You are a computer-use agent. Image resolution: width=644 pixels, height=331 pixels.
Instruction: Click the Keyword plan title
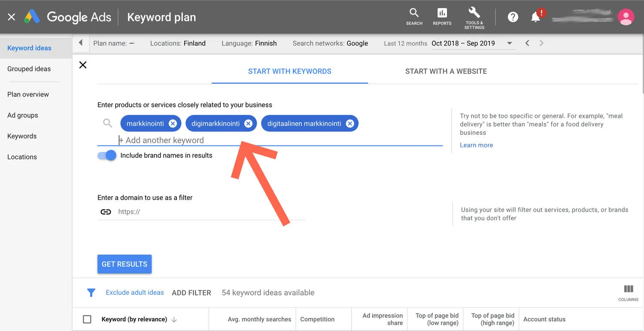161,17
